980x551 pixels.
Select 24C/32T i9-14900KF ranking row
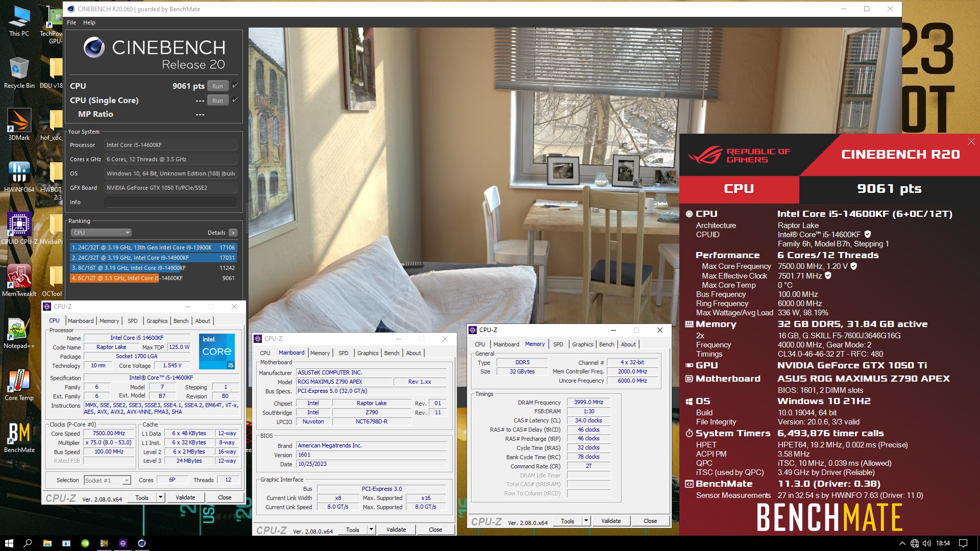(x=153, y=258)
